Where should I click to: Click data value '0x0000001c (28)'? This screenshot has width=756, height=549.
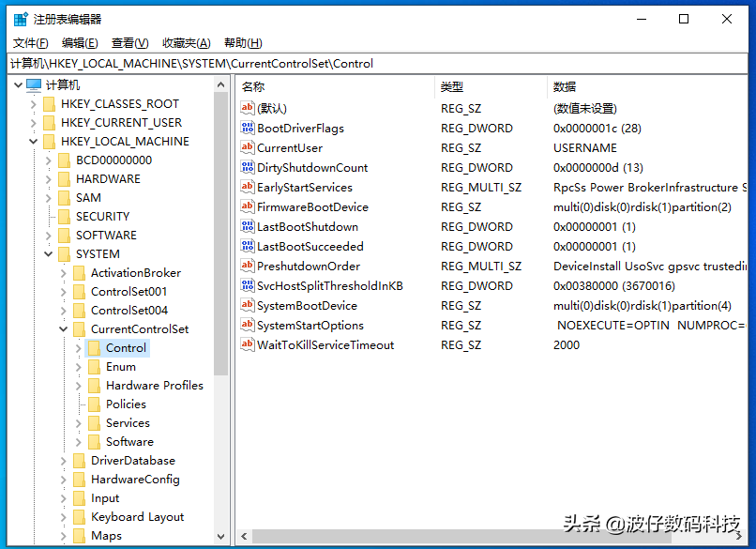597,129
